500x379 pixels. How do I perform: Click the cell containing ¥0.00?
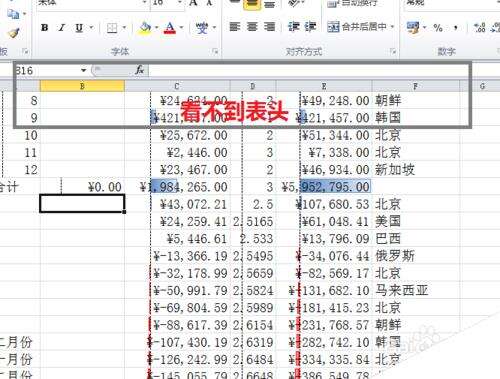[x=82, y=187]
